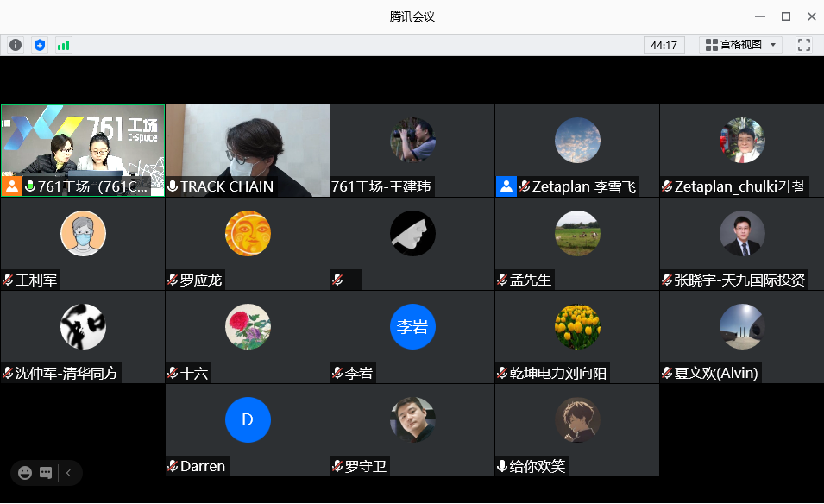Click muted mic icon of 夏文欢(Alvin)
Viewport: 824px width, 504px height.
tap(667, 373)
